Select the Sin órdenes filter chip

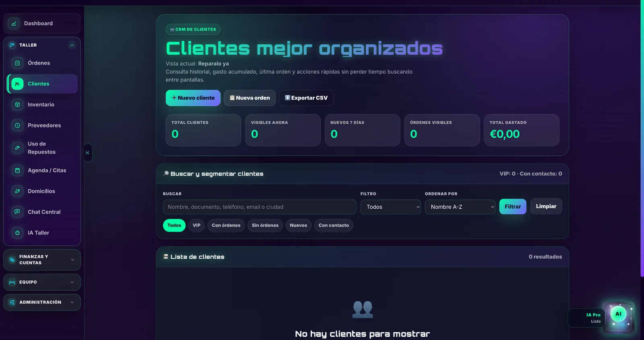click(x=265, y=226)
